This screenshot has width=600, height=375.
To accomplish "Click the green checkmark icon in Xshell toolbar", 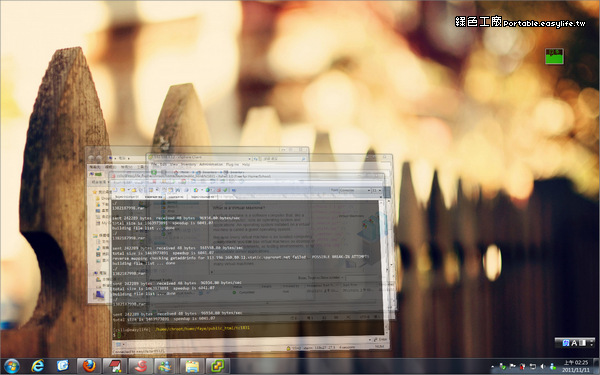I will (225, 190).
